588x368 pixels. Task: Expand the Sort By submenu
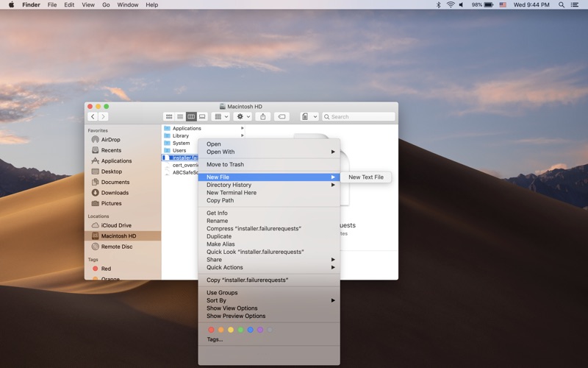(269, 300)
